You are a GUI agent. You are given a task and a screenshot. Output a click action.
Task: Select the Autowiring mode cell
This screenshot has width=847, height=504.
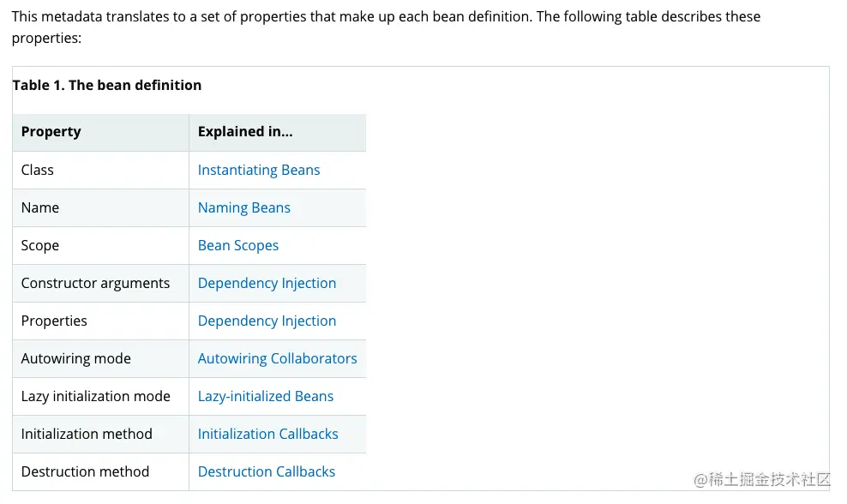[x=75, y=358]
